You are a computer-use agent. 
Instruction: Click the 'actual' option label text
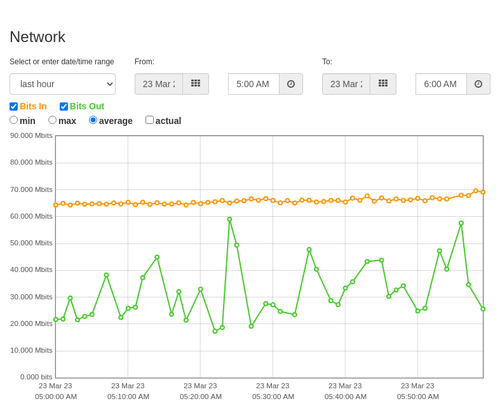[168, 121]
